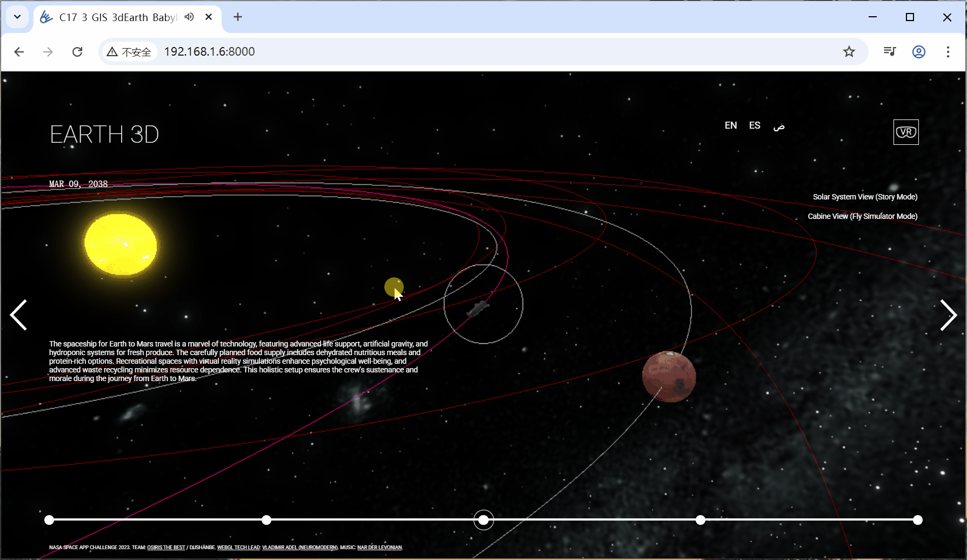Click the circled spaceship model
This screenshot has width=967, height=560.
click(478, 309)
